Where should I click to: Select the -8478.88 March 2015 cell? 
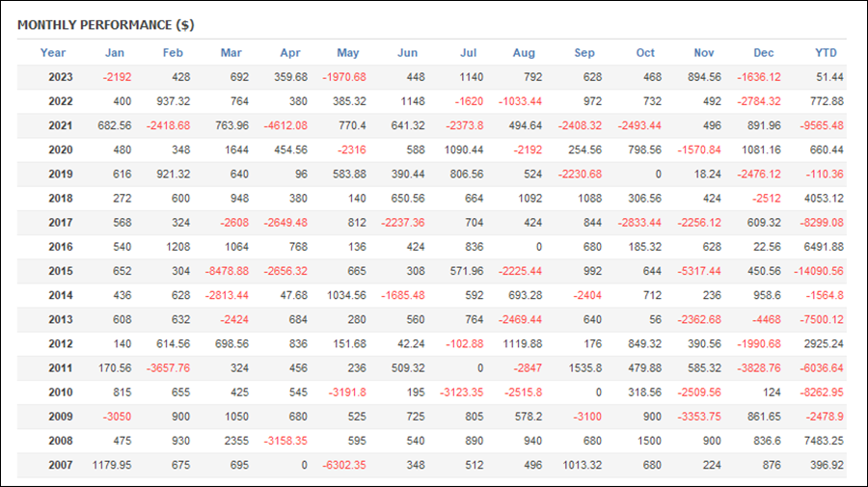[227, 271]
